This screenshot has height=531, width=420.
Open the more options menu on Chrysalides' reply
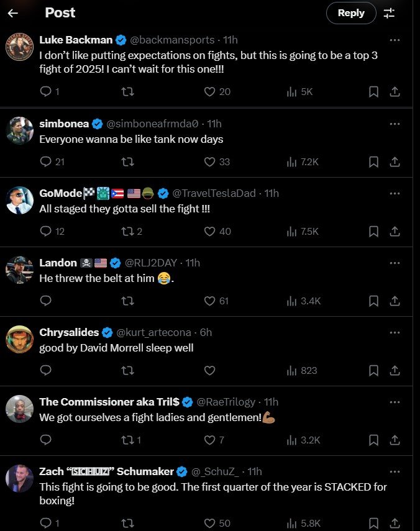[x=395, y=332]
